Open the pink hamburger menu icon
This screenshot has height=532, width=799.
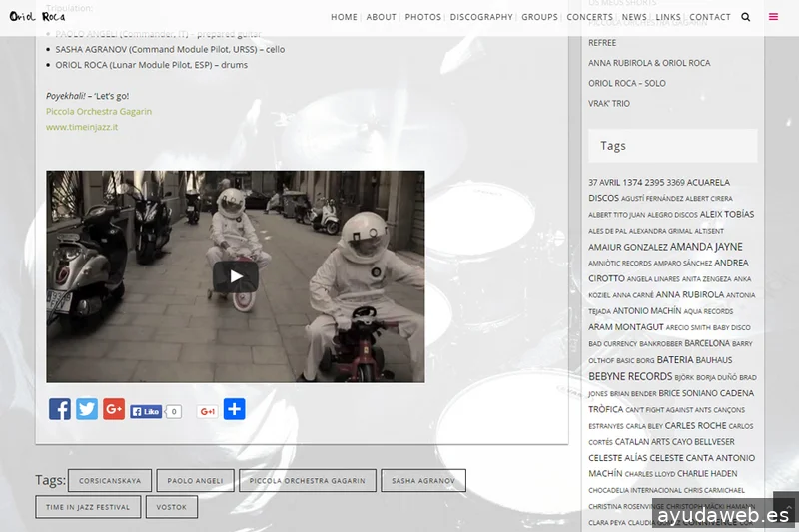click(x=773, y=17)
